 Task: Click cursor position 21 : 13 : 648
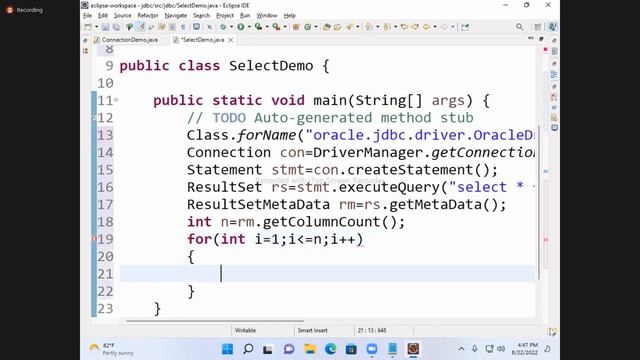pyautogui.click(x=372, y=330)
